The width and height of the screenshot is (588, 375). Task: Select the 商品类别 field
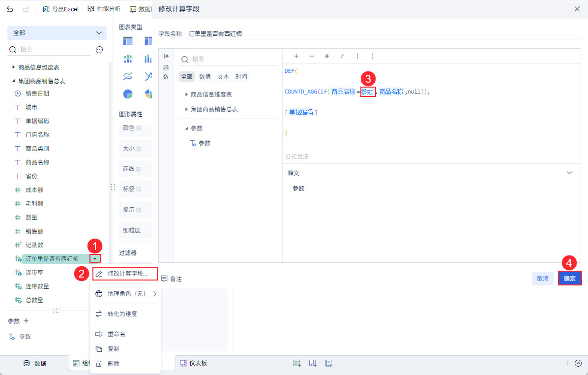[x=37, y=149]
